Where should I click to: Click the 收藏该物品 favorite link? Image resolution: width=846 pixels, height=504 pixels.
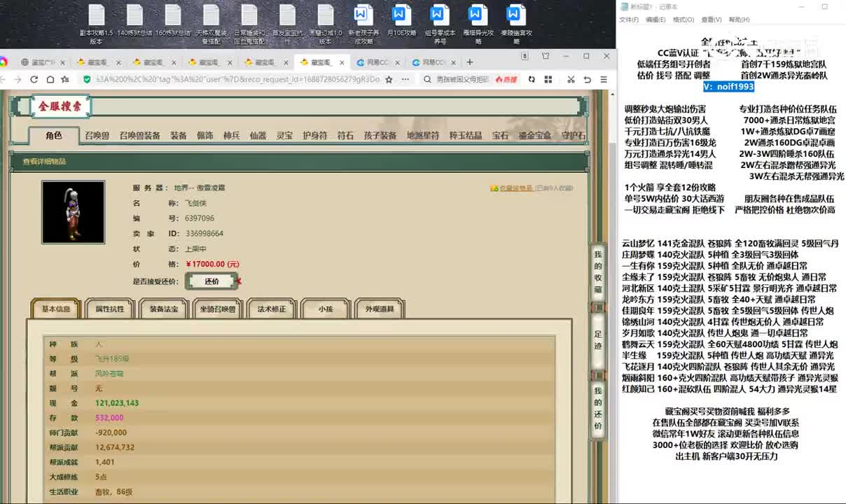515,188
